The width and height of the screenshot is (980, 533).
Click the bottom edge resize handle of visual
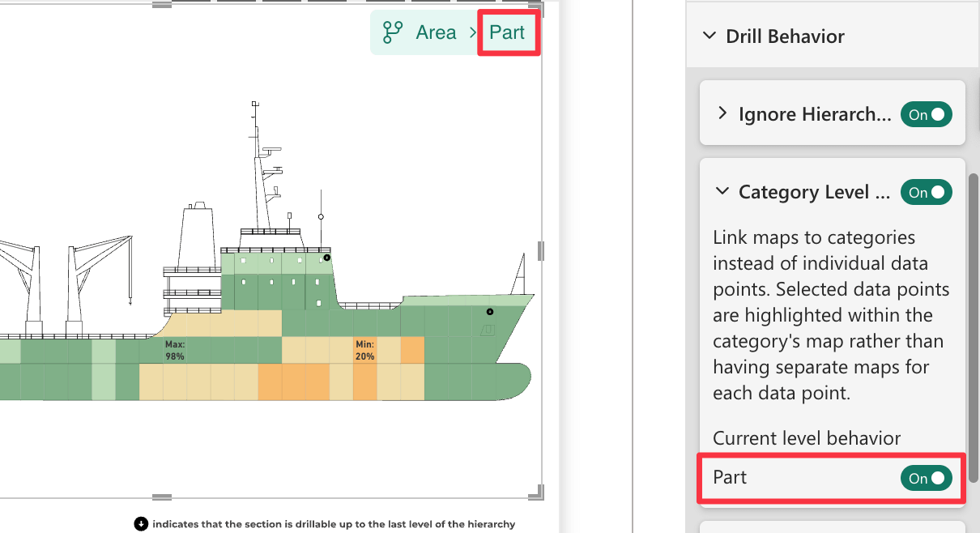click(162, 497)
